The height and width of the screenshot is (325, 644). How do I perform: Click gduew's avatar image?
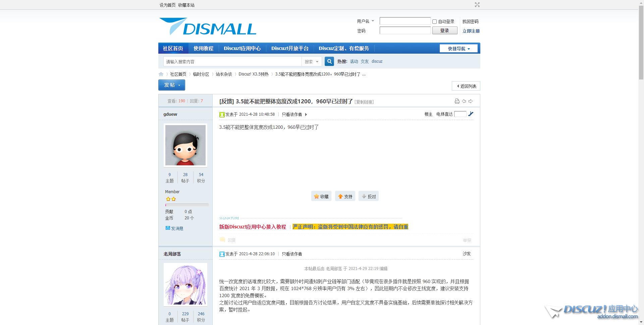(185, 145)
